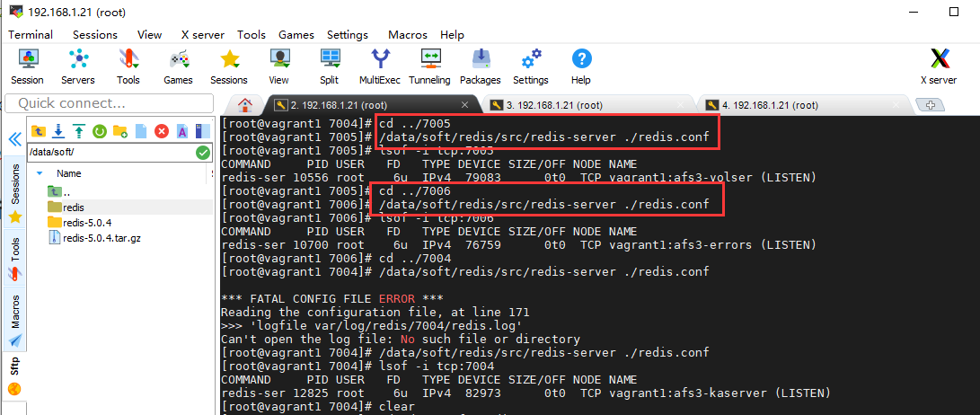
Task: Click the 'lsof -i tcp:7004' terminal line
Action: pos(437,366)
